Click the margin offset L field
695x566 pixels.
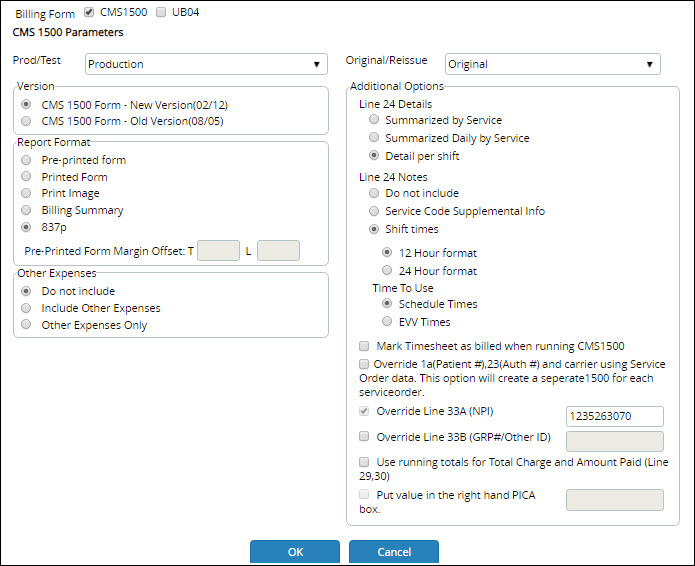coord(278,251)
